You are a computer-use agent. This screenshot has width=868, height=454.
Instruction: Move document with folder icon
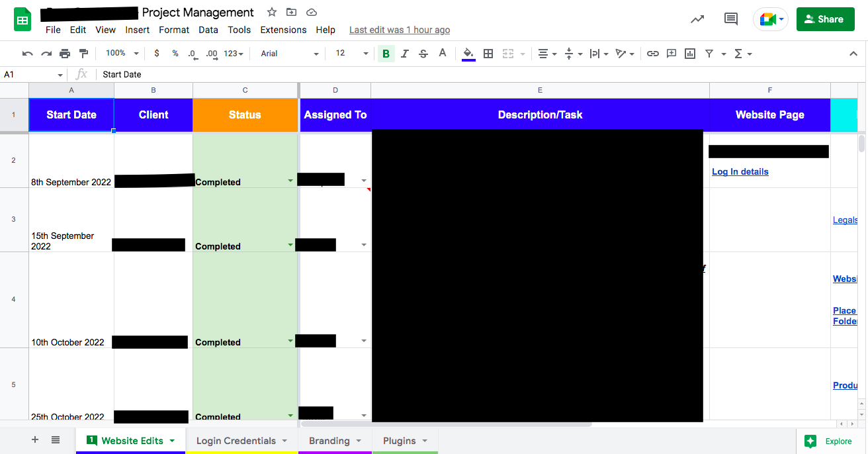coord(291,12)
